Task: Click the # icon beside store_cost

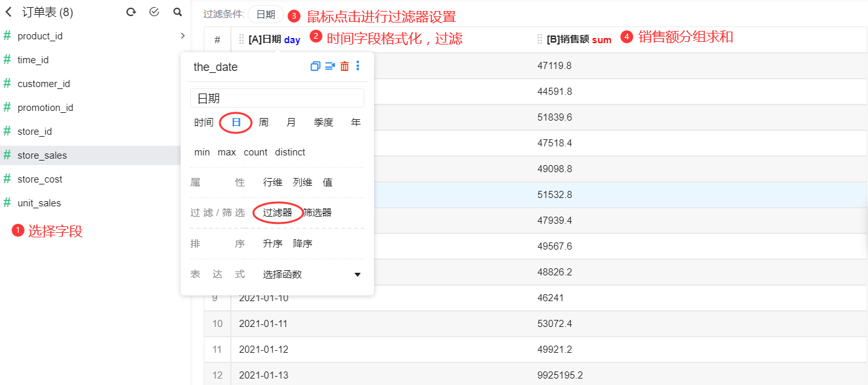Action: [x=7, y=179]
